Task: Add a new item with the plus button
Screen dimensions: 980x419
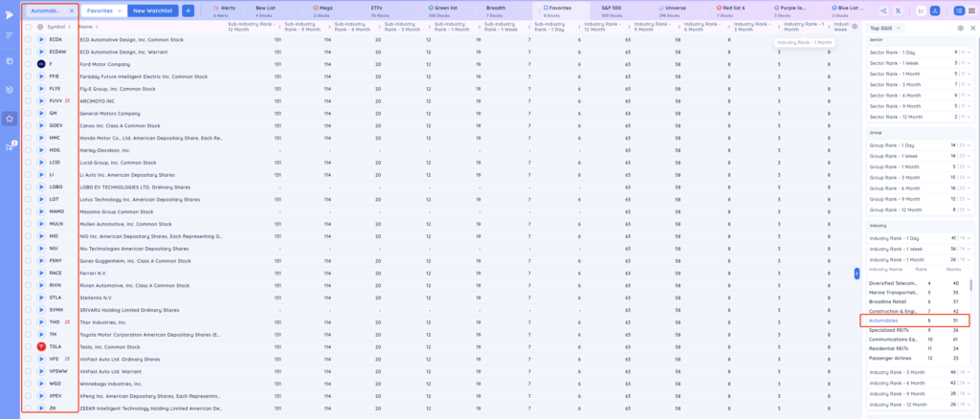Action: pyautogui.click(x=188, y=11)
